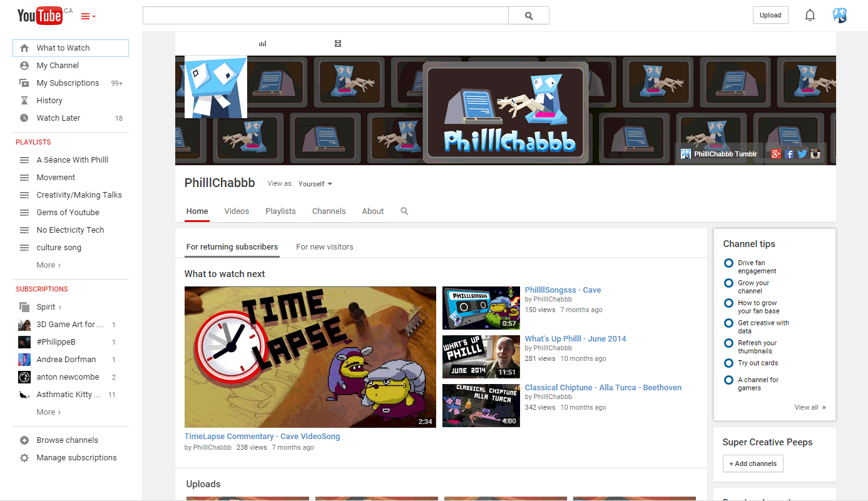Click the anton newcombe channel avatar

pos(24,377)
